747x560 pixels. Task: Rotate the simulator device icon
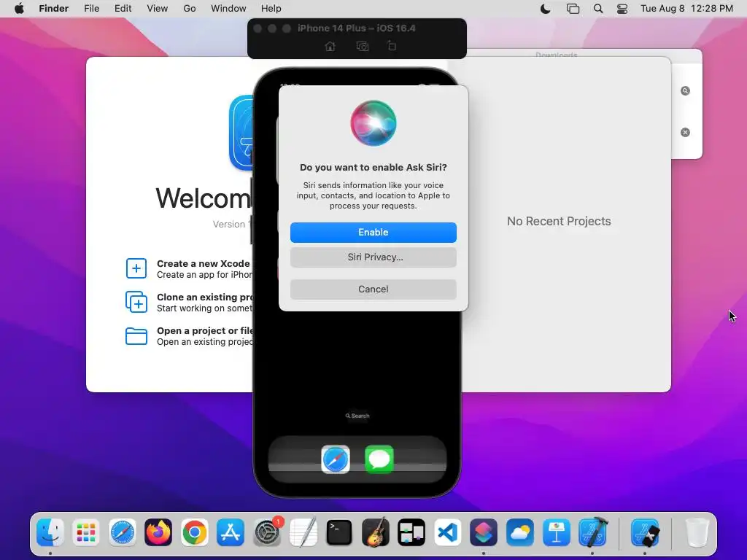point(391,46)
